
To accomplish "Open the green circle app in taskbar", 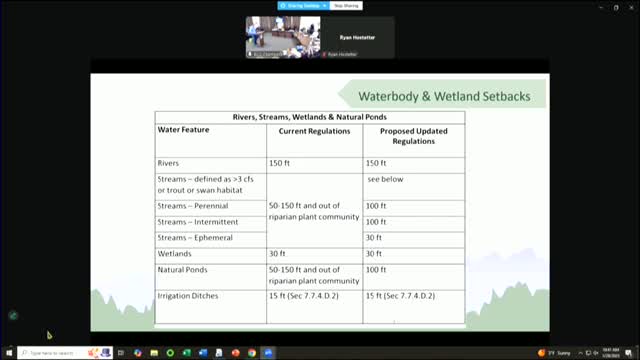I will [x=170, y=353].
